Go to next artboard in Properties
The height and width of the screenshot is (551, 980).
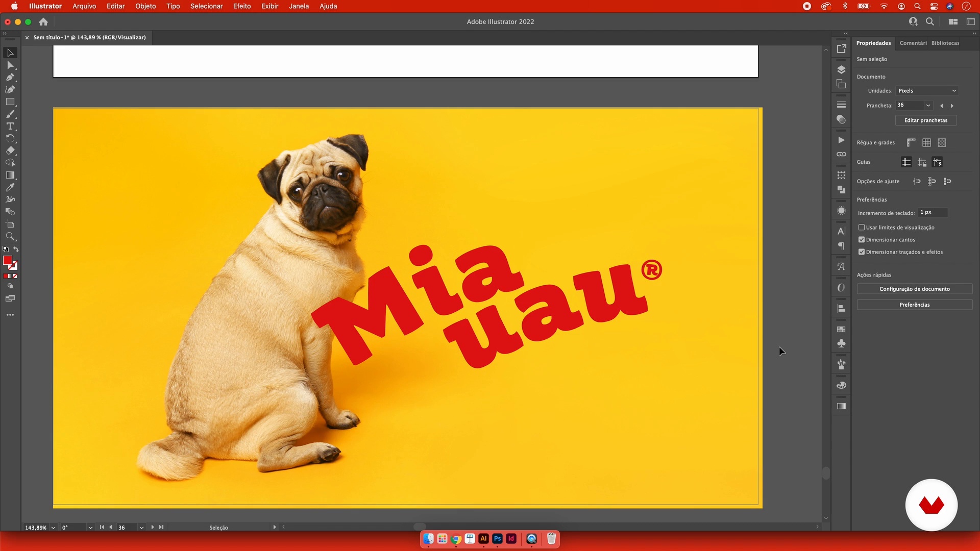click(952, 106)
